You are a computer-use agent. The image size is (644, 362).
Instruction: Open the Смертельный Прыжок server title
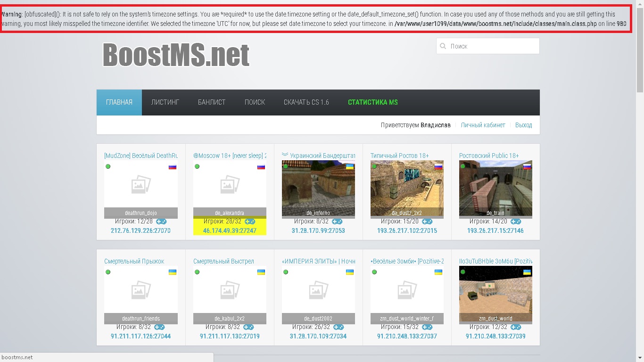point(134,261)
